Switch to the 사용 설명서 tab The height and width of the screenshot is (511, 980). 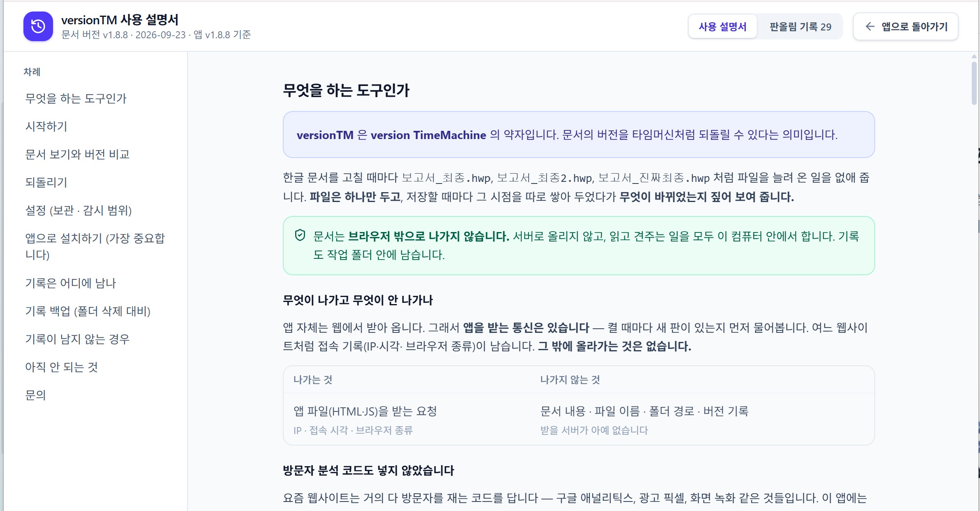[x=722, y=27]
